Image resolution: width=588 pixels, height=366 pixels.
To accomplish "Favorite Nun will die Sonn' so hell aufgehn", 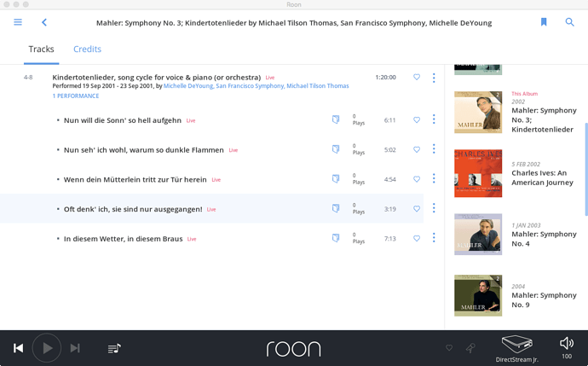I will coord(417,119).
